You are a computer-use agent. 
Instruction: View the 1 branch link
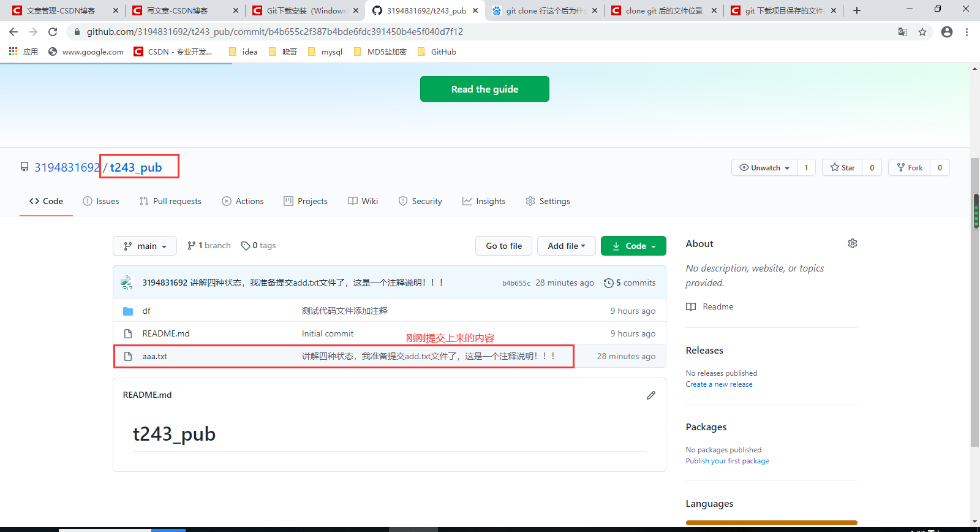[209, 245]
